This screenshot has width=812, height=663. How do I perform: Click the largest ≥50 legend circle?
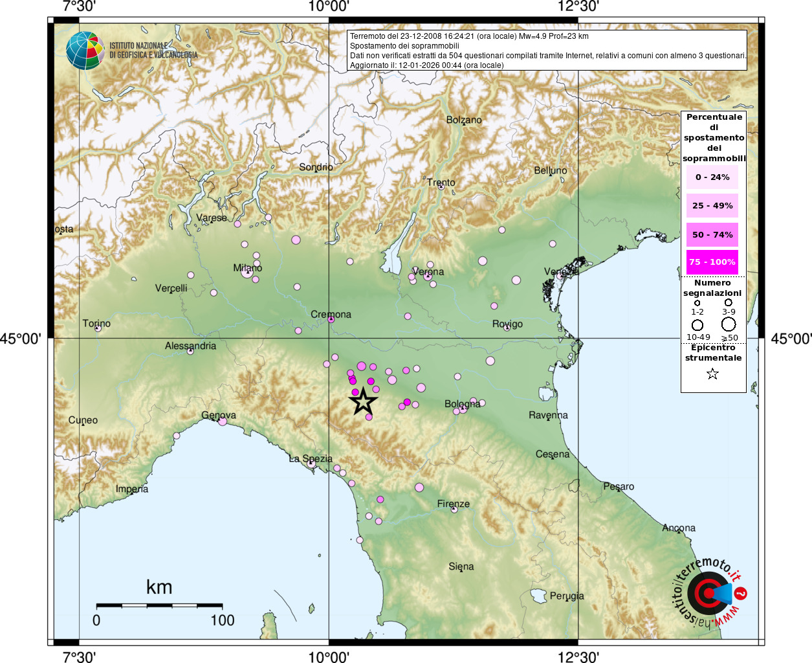[x=729, y=324]
